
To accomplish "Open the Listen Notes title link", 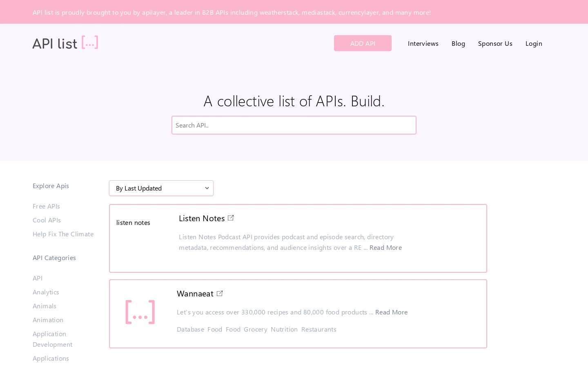I will coord(202,218).
